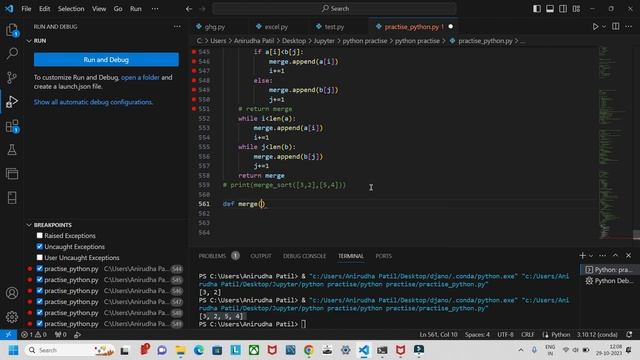Viewport: 640px width, 360px height.
Task: Open the File menu
Action: [26, 9]
